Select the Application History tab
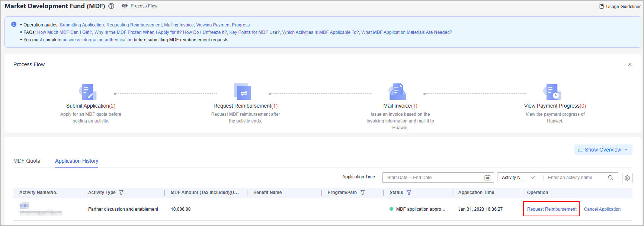The image size is (644, 226). [x=77, y=161]
